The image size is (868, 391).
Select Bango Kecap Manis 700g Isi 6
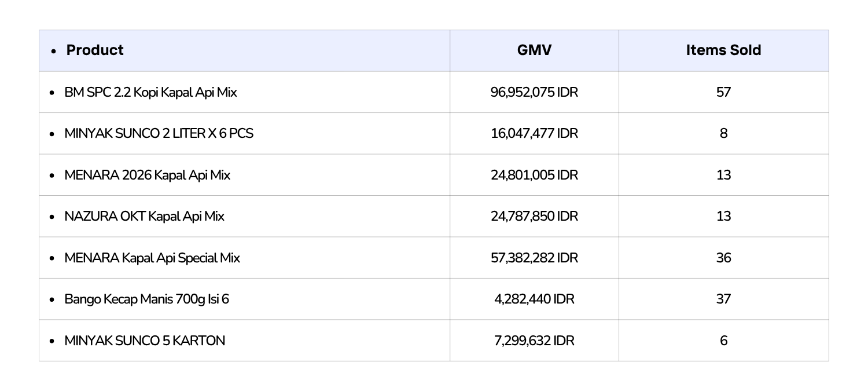(146, 299)
